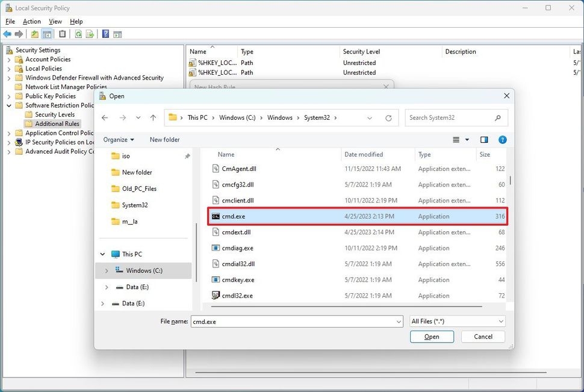The image size is (584, 392).
Task: Click the blue Help icon in the Open dialog
Action: [x=503, y=139]
